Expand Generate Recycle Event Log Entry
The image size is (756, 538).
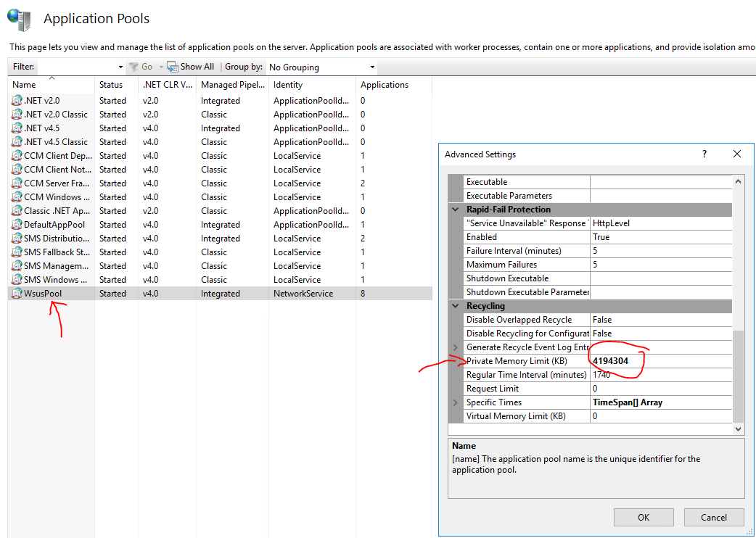tap(456, 347)
